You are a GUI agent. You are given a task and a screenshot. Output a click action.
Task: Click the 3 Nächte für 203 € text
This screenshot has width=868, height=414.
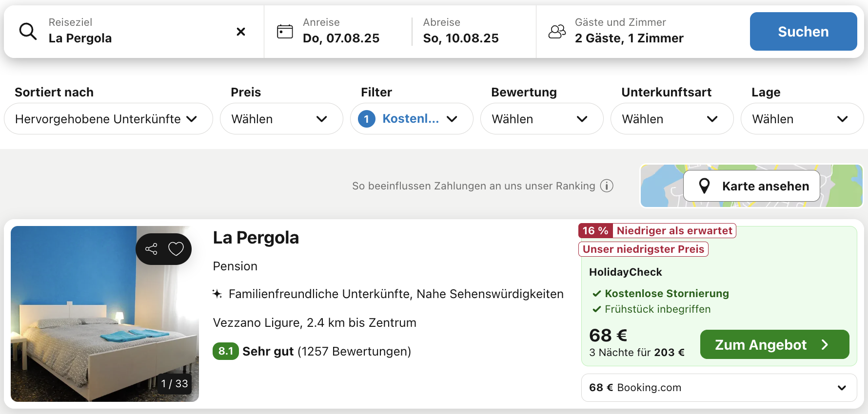point(636,353)
